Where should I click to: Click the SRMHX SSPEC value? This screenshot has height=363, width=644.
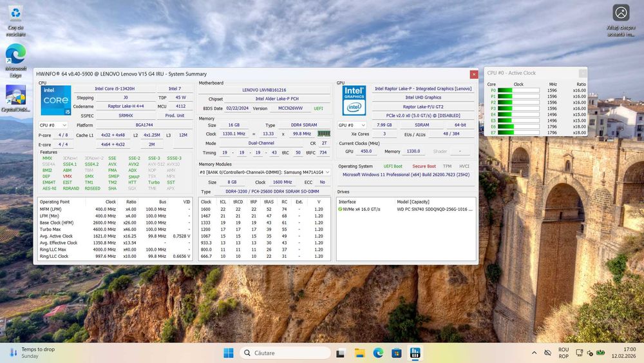point(126,115)
